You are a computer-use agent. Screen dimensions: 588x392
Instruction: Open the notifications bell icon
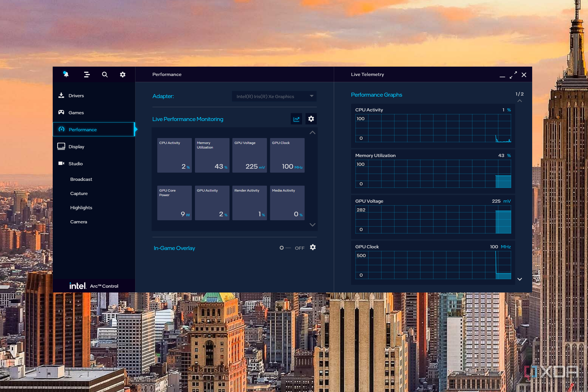(66, 74)
